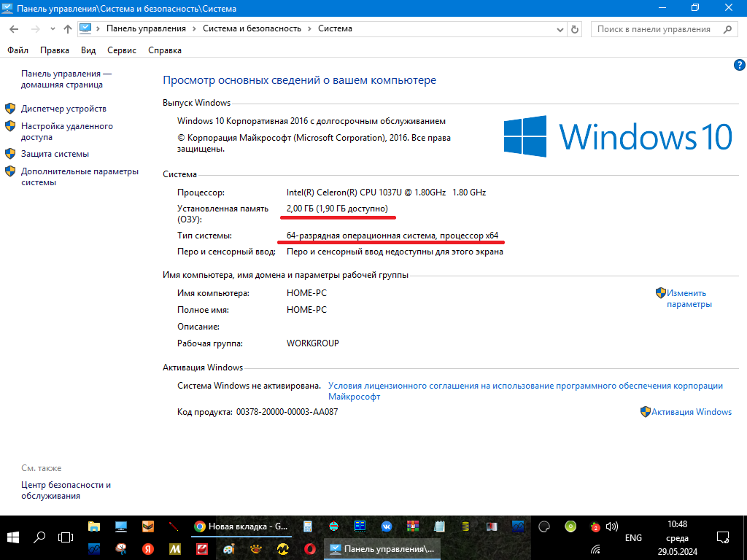Open the Файл menu
The width and height of the screenshot is (747, 560).
18,50
